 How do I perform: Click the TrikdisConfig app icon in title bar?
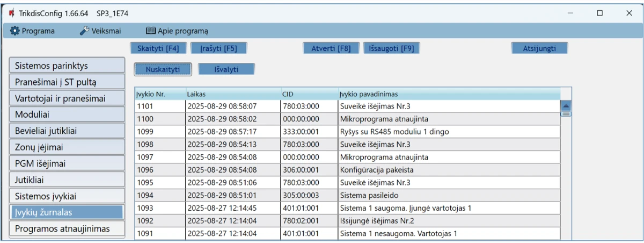click(x=11, y=13)
